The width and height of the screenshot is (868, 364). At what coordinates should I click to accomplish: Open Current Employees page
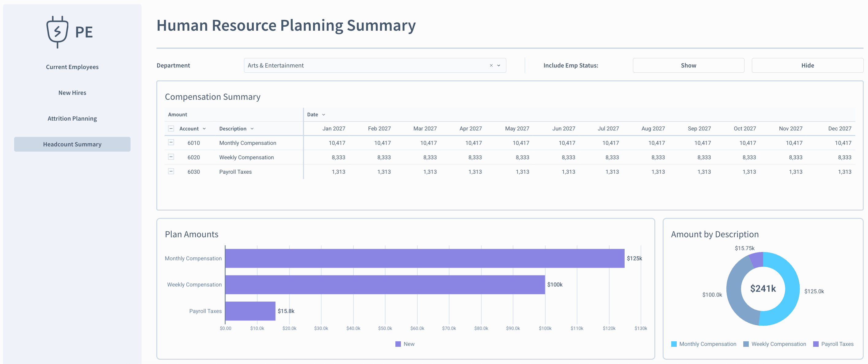click(x=72, y=67)
